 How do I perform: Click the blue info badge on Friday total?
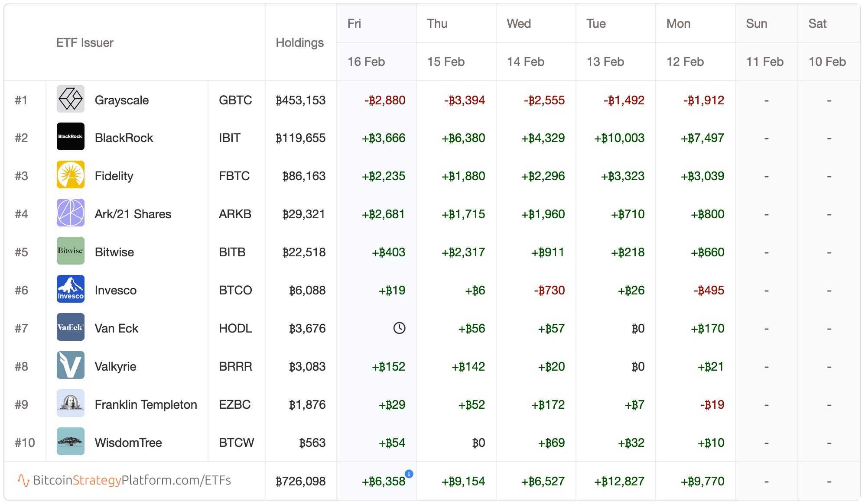tap(409, 474)
